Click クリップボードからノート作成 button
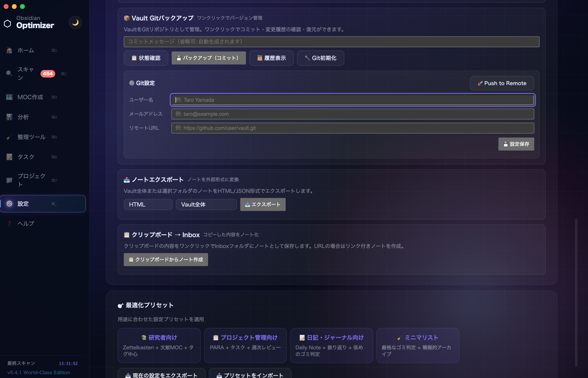 [x=166, y=260]
